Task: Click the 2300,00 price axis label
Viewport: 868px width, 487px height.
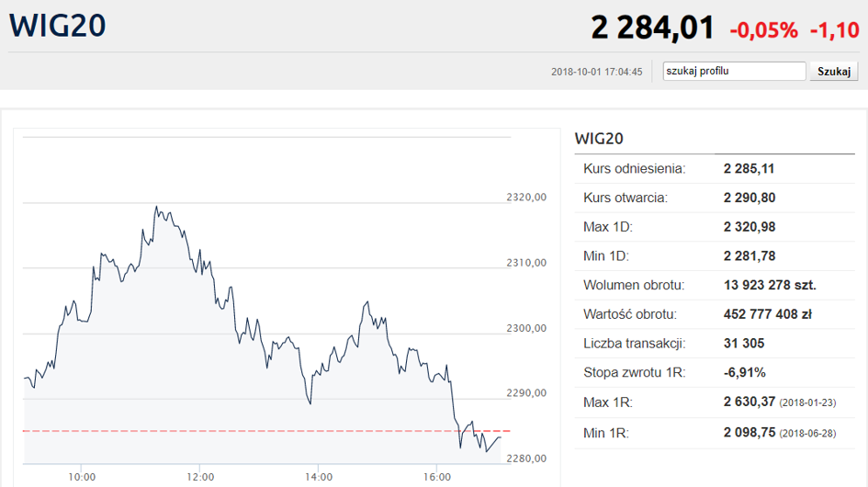Action: [526, 328]
